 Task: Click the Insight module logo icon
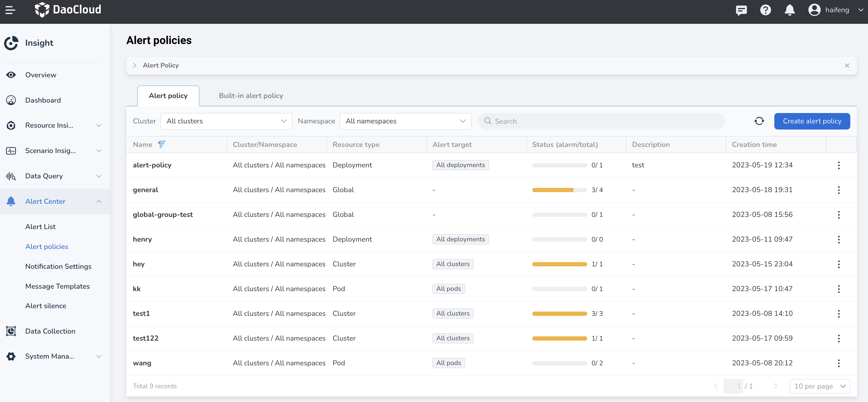11,43
